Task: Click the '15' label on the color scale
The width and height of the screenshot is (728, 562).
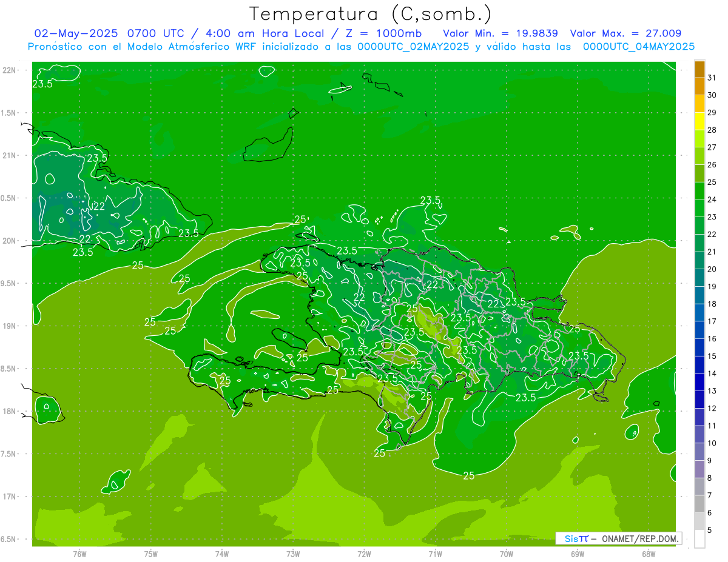Action: tap(712, 356)
